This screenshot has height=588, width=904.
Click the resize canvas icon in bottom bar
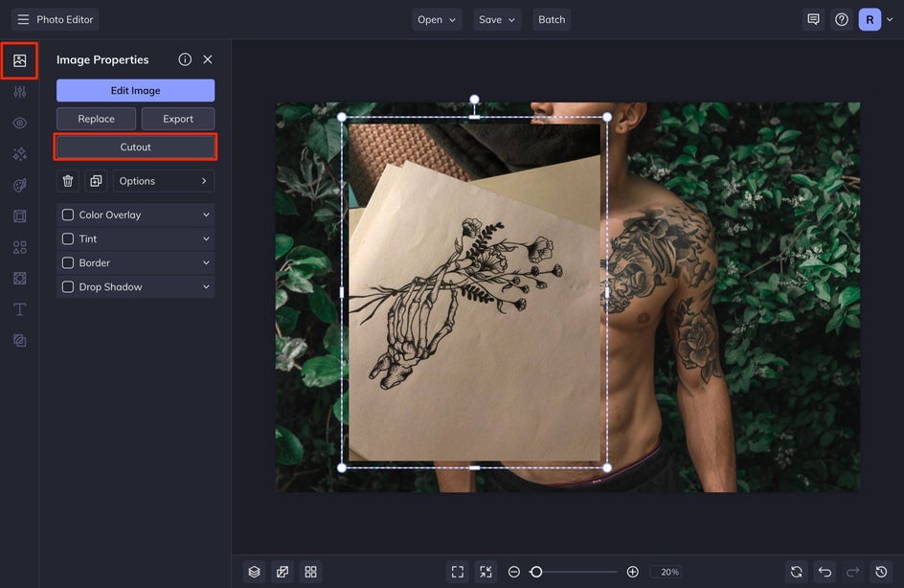click(282, 572)
